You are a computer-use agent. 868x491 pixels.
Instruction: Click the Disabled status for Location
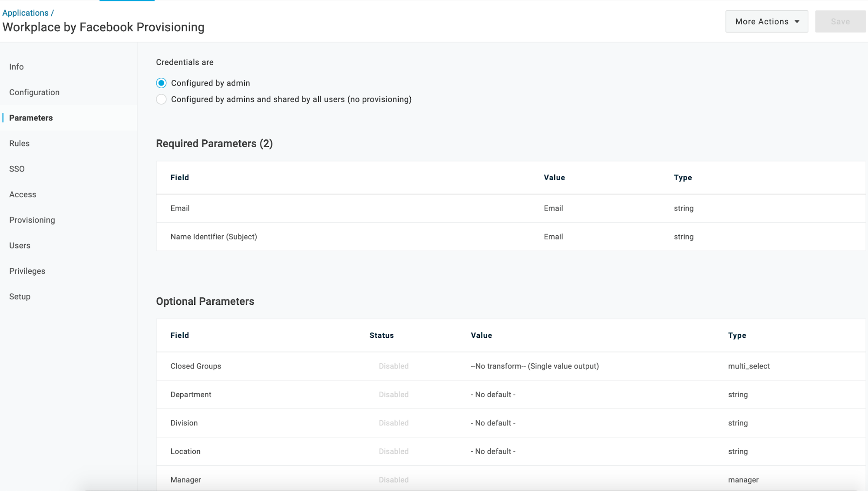(393, 451)
